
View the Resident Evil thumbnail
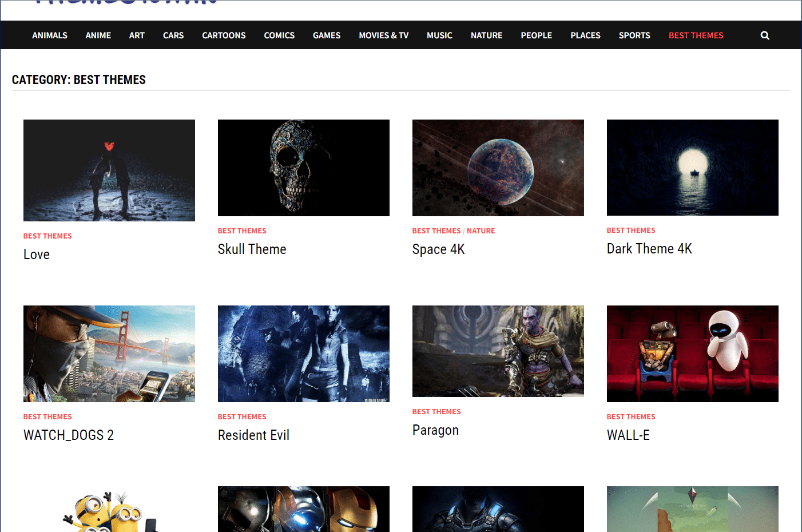[x=304, y=354]
